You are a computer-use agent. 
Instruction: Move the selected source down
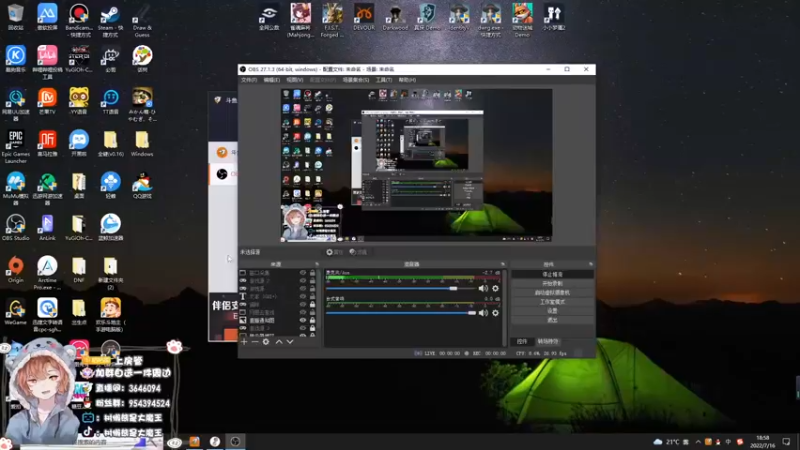coord(290,342)
